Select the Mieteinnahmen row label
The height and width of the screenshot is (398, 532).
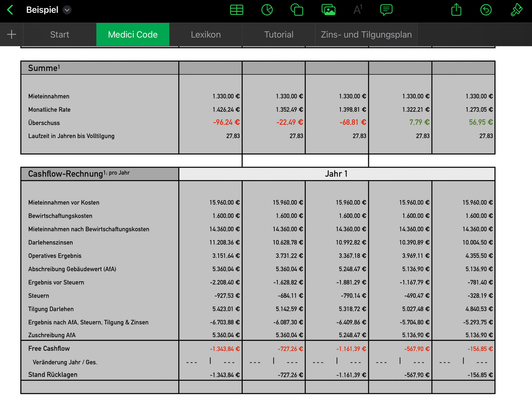49,97
